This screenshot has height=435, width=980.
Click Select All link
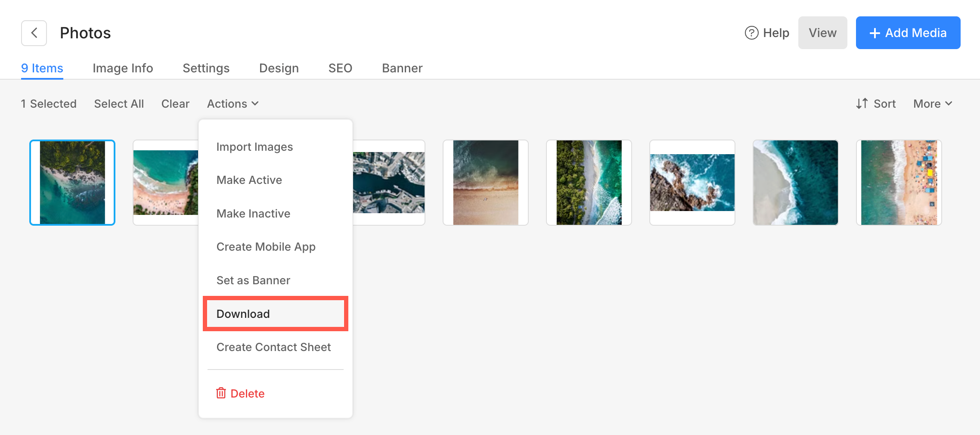tap(119, 104)
